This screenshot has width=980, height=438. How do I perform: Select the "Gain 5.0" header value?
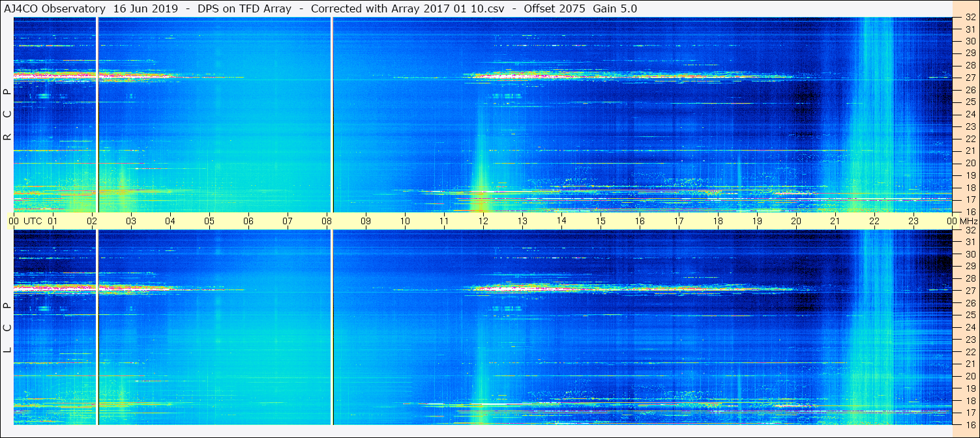click(615, 9)
